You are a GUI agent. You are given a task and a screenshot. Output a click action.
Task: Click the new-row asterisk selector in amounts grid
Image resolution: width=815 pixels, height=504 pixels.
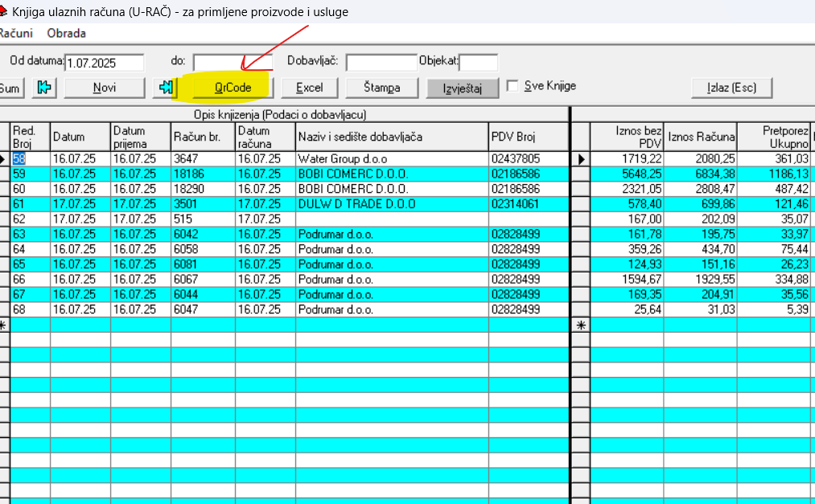pos(581,325)
